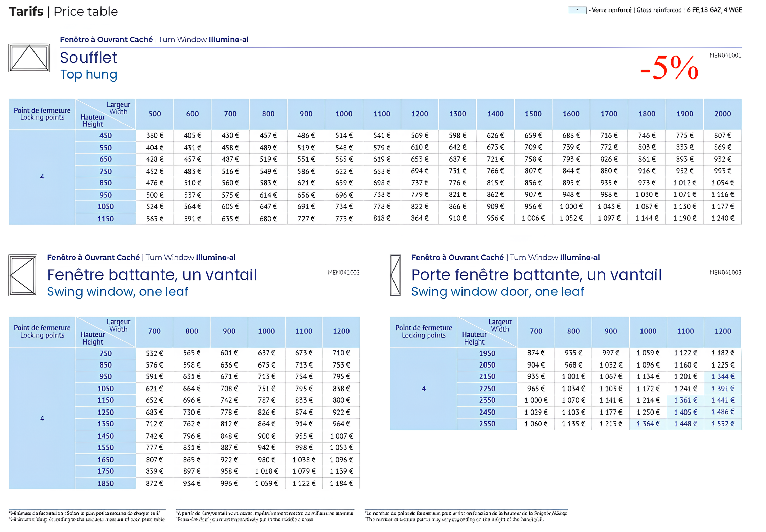Viewport: 766px width, 532px height.
Task: Click the 380 € cell in Soufflet table
Action: click(155, 136)
